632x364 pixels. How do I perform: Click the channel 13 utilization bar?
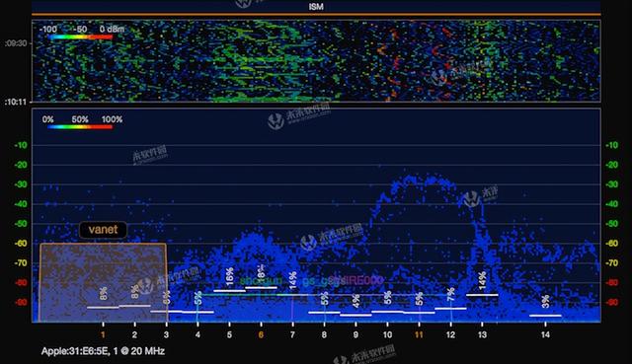point(482,295)
